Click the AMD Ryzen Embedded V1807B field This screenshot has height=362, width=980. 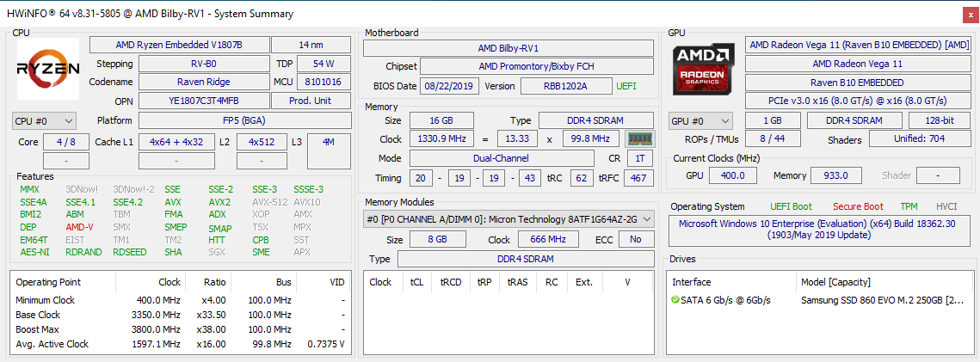179,45
